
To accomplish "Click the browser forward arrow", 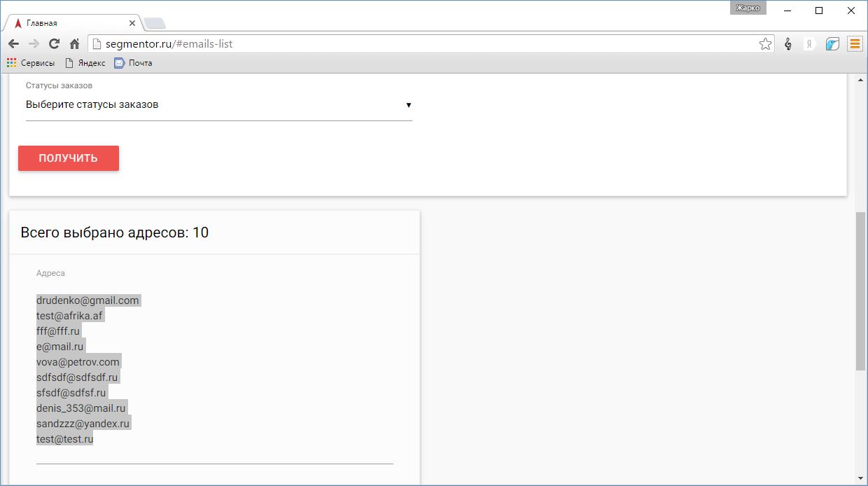I will coord(34,44).
